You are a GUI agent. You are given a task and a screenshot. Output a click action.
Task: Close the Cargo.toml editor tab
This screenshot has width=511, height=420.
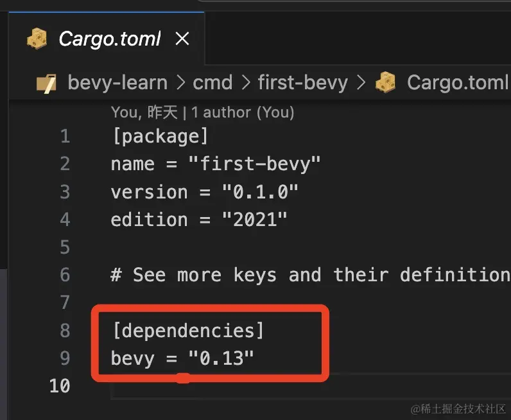coord(182,39)
